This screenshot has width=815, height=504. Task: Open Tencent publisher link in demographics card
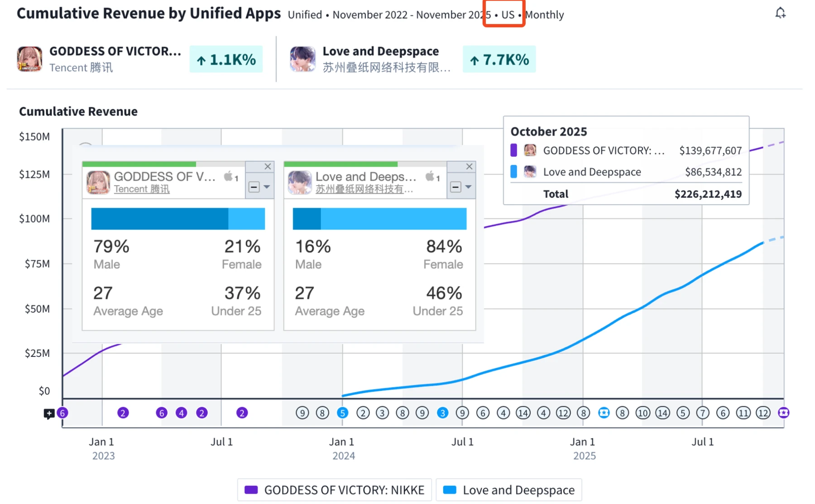pyautogui.click(x=141, y=189)
